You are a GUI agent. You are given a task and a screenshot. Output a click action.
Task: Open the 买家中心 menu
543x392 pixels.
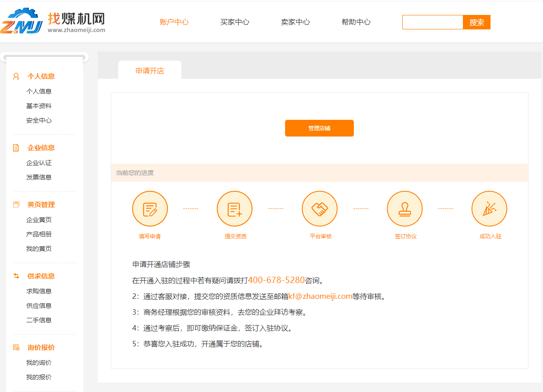[235, 22]
